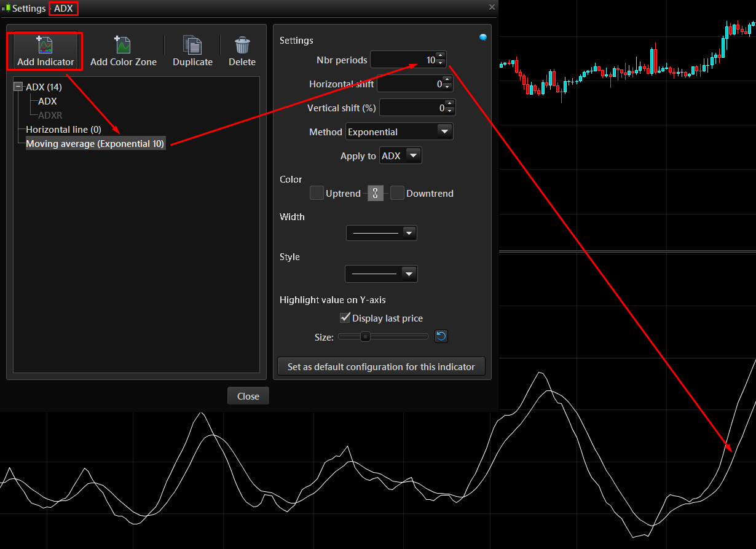The image size is (756, 549).
Task: Click the Horizontal shift input field
Action: 410,84
